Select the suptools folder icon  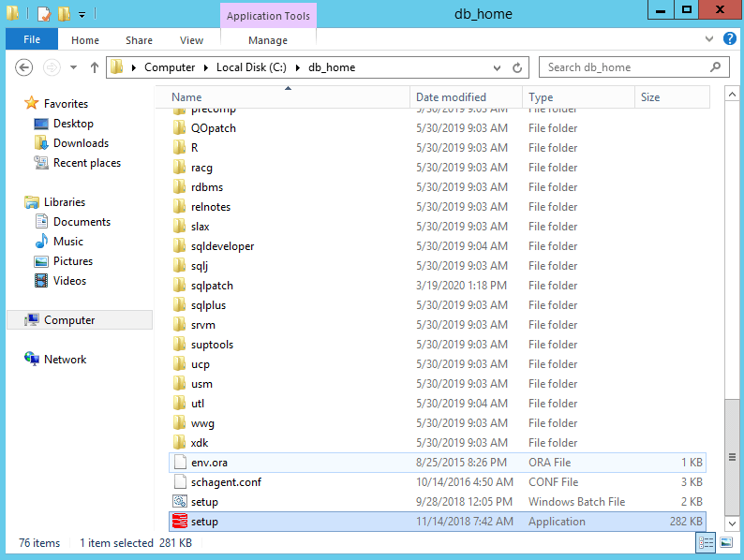click(x=179, y=345)
